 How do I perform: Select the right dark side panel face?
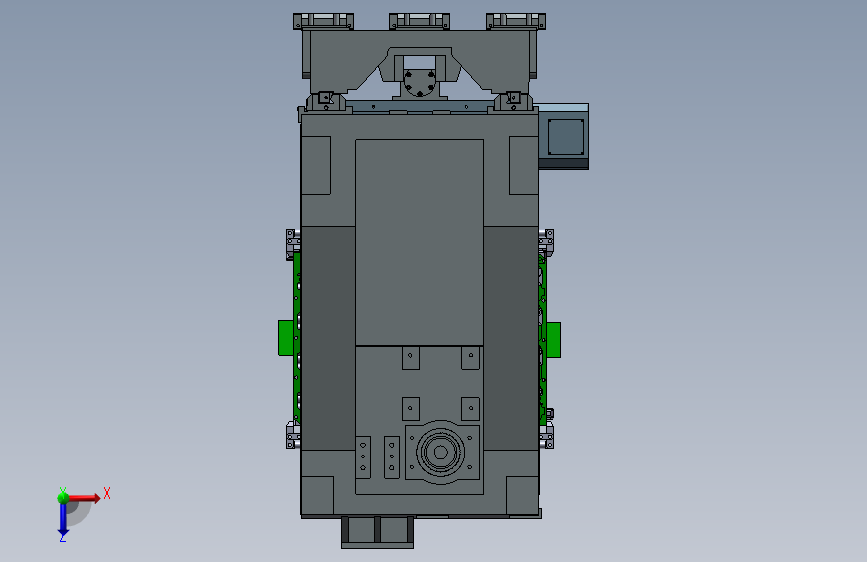[x=511, y=338]
